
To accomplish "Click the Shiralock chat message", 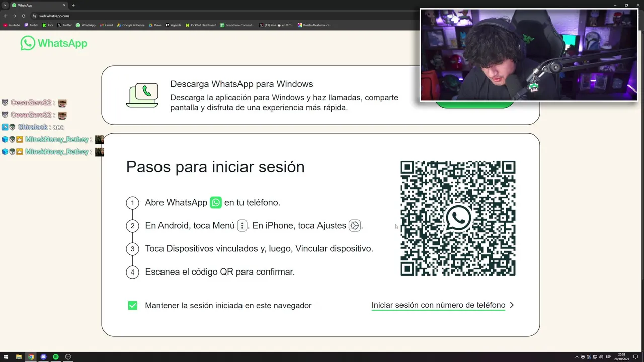I will pos(33,127).
